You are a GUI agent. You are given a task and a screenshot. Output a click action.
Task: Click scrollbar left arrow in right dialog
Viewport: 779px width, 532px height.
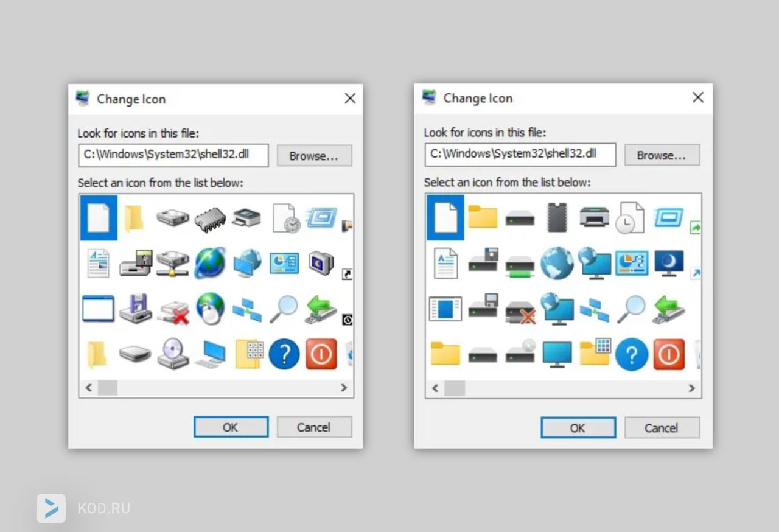(435, 388)
